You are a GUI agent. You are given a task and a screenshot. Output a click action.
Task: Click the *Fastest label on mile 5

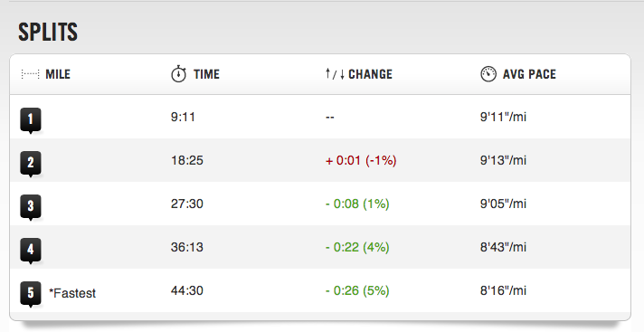pyautogui.click(x=72, y=293)
